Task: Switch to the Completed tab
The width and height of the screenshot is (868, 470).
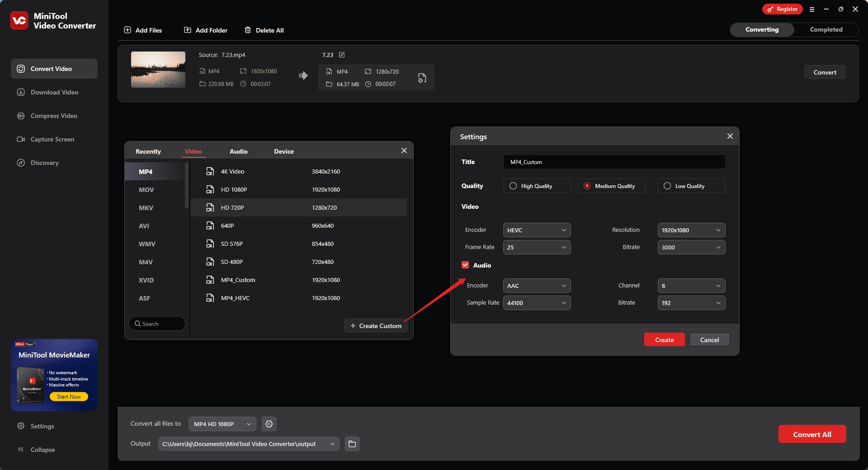Action: pyautogui.click(x=826, y=29)
